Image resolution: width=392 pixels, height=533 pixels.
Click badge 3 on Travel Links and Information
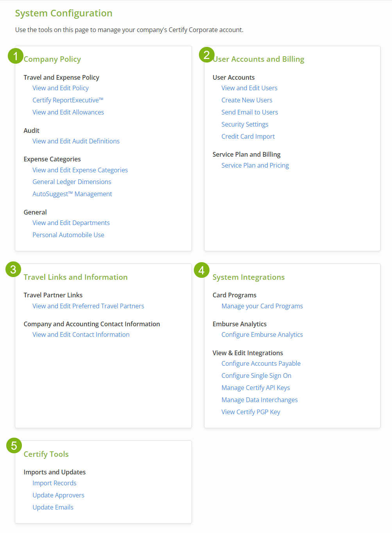click(13, 270)
